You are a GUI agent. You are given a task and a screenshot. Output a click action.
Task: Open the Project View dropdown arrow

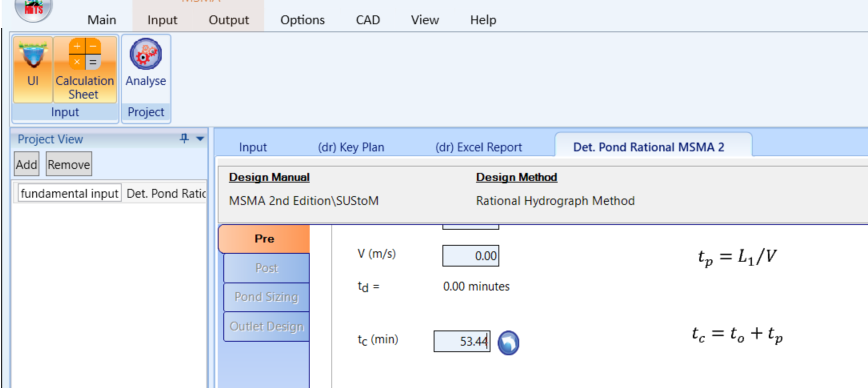point(200,139)
